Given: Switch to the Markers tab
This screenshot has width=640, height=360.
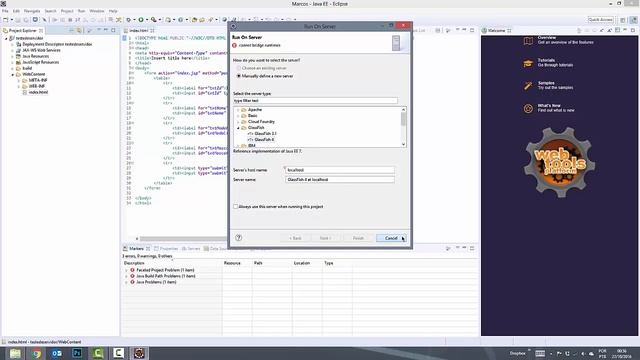Looking at the screenshot, I should click(x=136, y=249).
